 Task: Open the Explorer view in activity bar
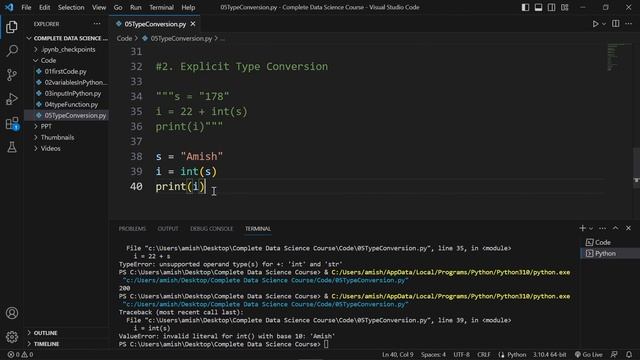pos(12,27)
